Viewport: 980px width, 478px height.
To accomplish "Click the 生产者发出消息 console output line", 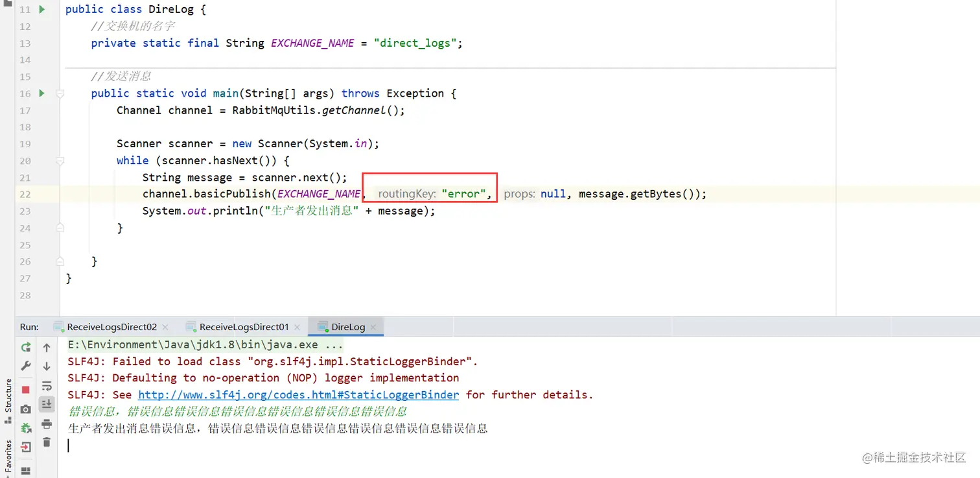I will click(x=277, y=428).
